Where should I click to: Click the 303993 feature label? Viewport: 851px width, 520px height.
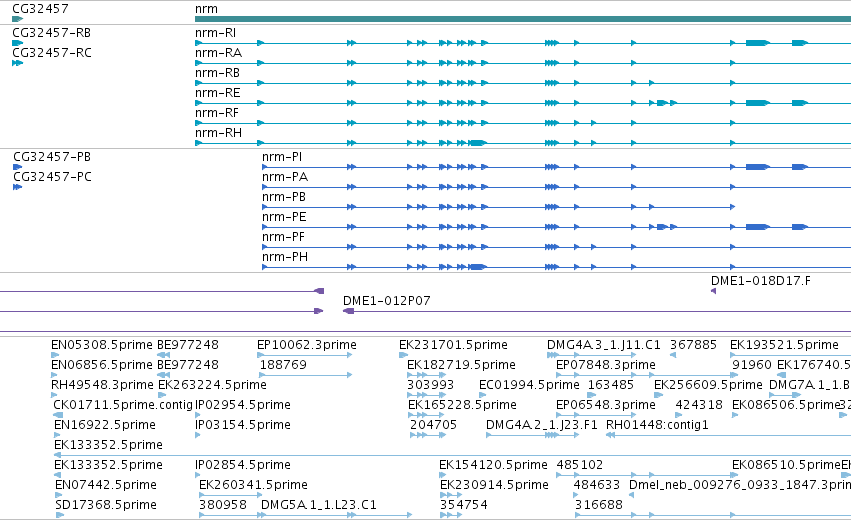click(430, 385)
